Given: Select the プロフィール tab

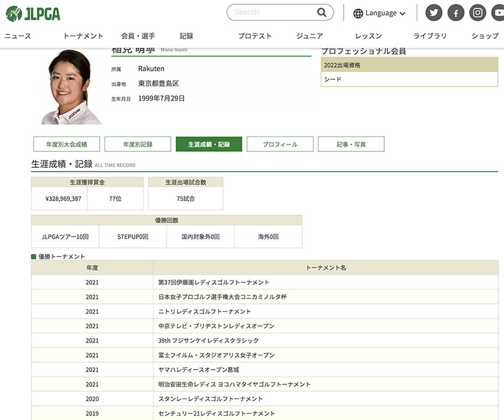Looking at the screenshot, I should point(280,145).
